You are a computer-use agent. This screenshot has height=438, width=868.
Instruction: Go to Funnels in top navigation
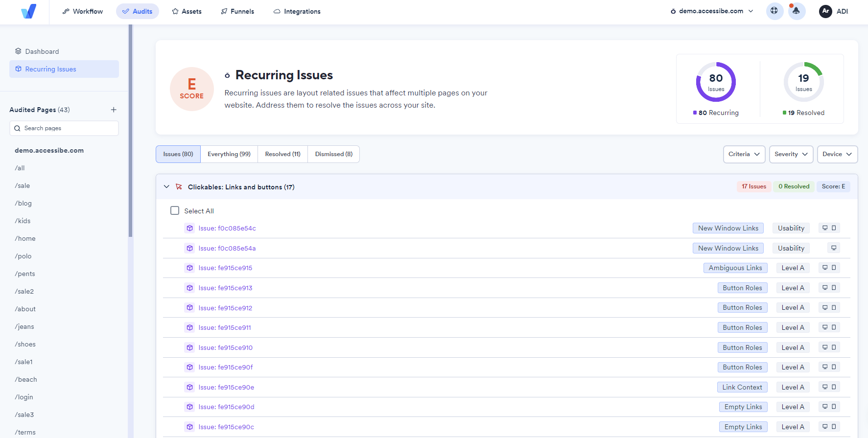coord(237,11)
